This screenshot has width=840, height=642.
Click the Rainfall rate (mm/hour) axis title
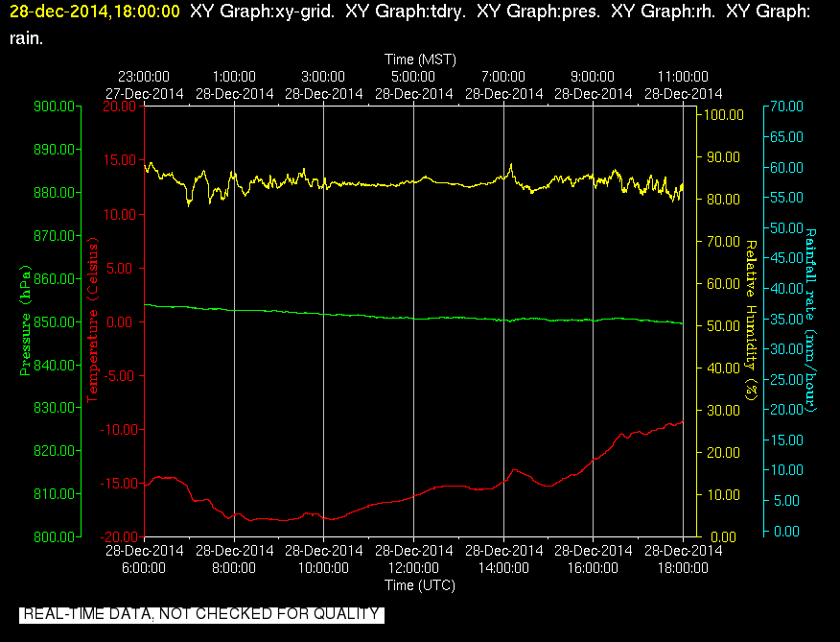point(811,321)
